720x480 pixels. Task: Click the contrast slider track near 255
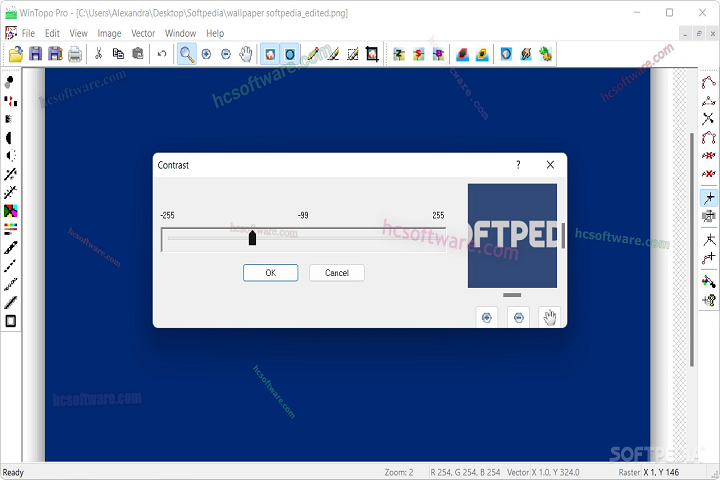439,238
